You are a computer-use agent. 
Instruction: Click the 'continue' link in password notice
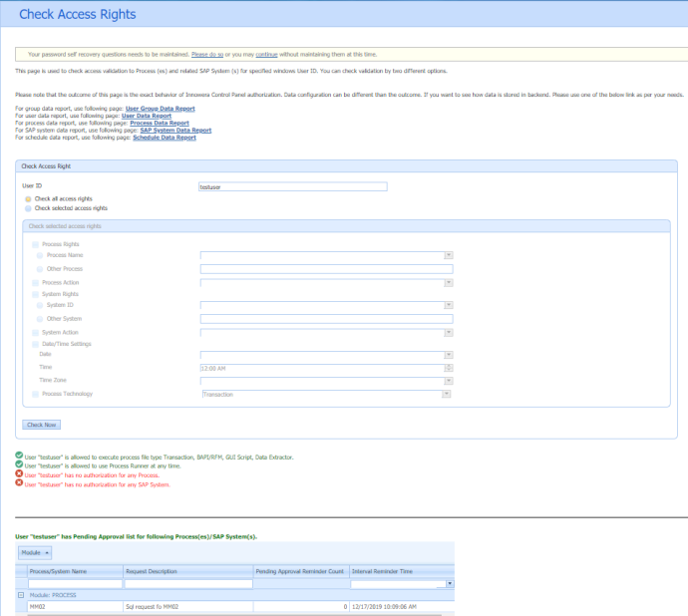pyautogui.click(x=267, y=55)
